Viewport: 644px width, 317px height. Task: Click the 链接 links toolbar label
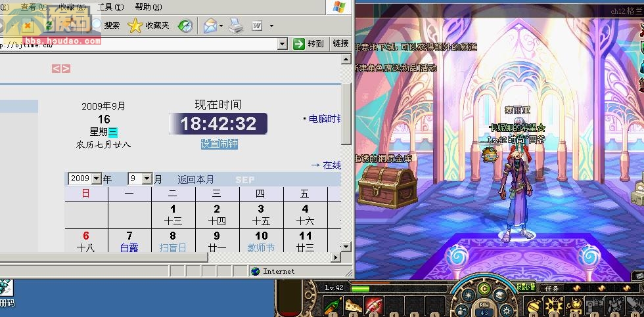tap(341, 43)
